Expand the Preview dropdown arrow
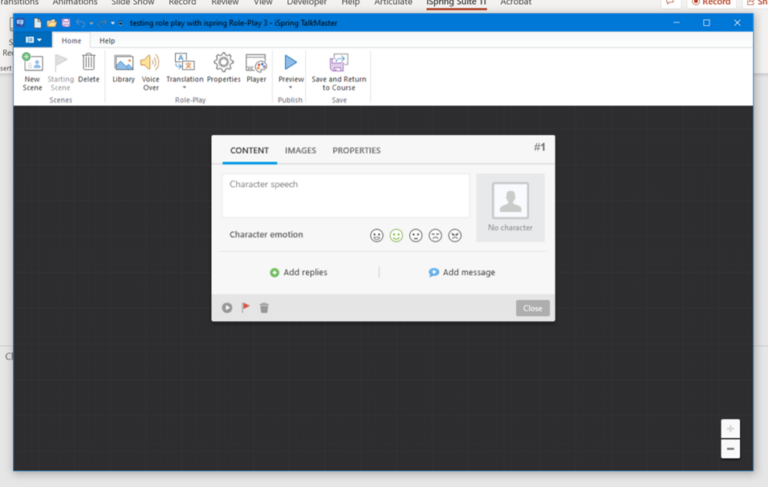This screenshot has width=768, height=487. (291, 87)
